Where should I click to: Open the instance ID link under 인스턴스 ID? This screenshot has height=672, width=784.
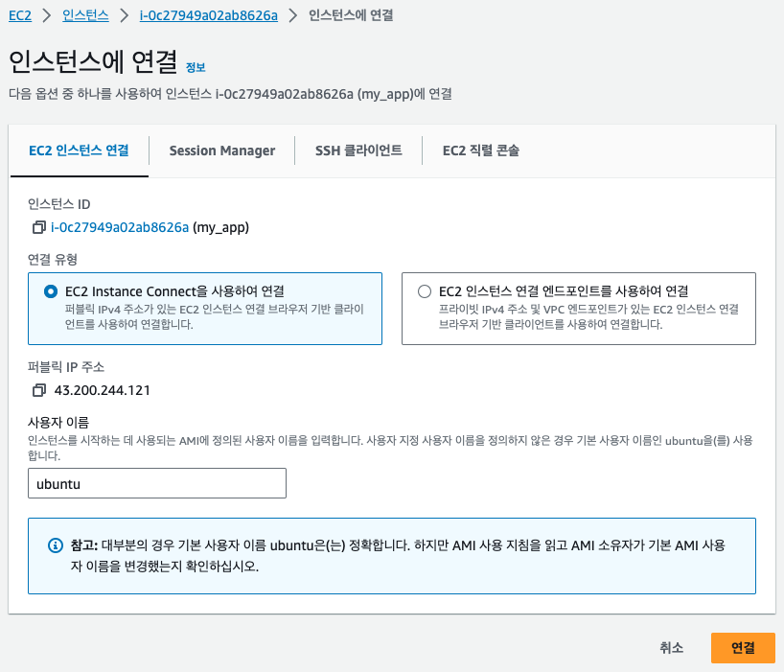click(120, 227)
